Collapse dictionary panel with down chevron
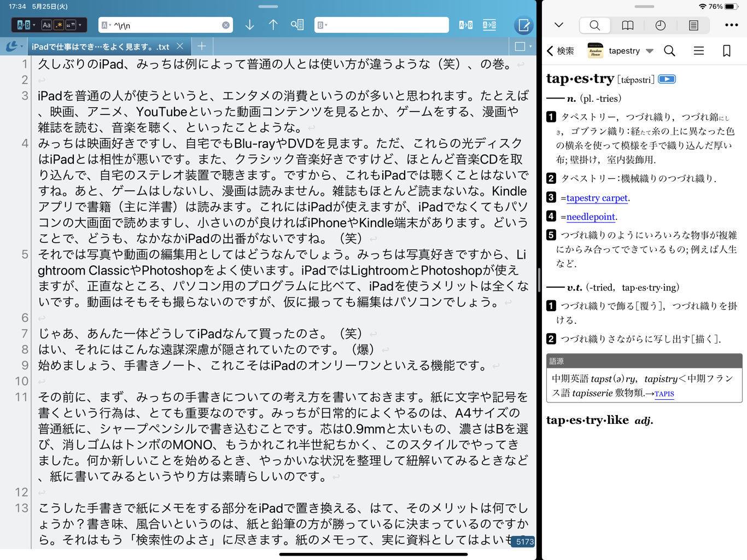The height and width of the screenshot is (560, 747). [x=558, y=25]
